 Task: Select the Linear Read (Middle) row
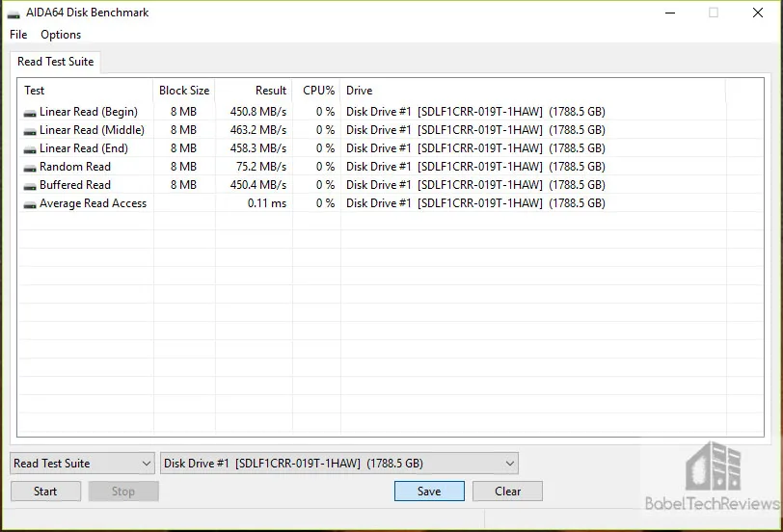click(391, 130)
